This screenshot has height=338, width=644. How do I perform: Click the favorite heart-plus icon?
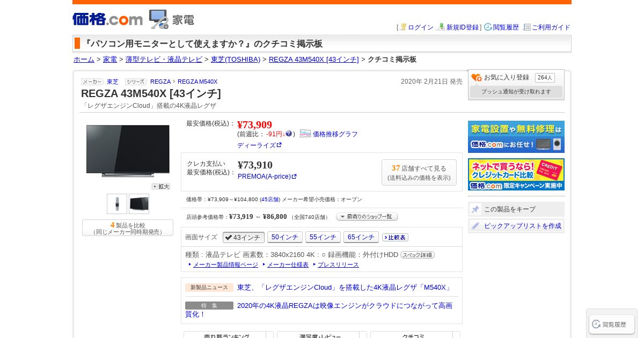click(x=477, y=77)
